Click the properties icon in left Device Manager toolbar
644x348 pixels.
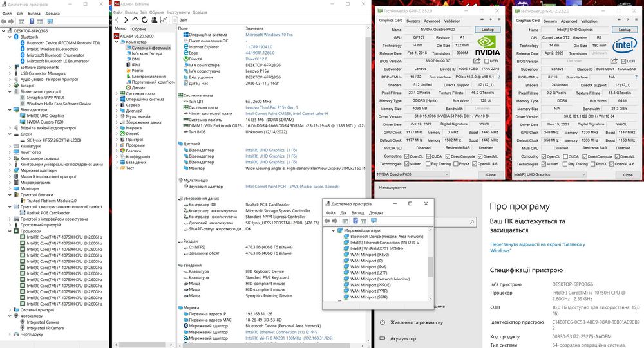pos(22,21)
